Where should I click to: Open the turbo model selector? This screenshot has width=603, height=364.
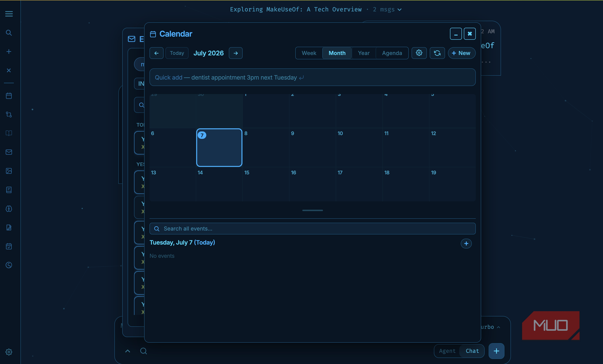point(490,327)
